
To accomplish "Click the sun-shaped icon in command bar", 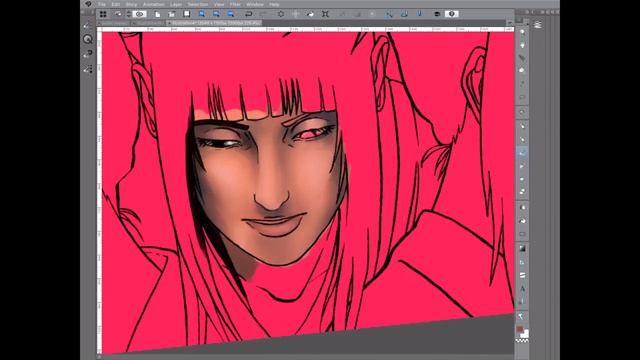I will [x=281, y=14].
